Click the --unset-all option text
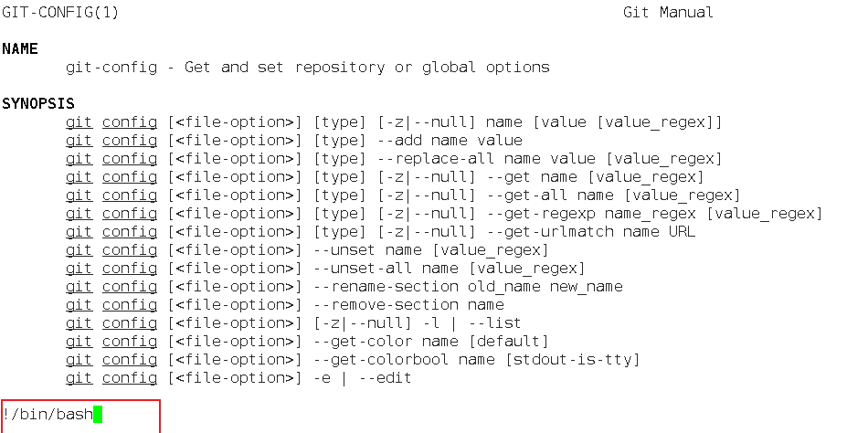Image resolution: width=868 pixels, height=433 pixels. tap(363, 269)
